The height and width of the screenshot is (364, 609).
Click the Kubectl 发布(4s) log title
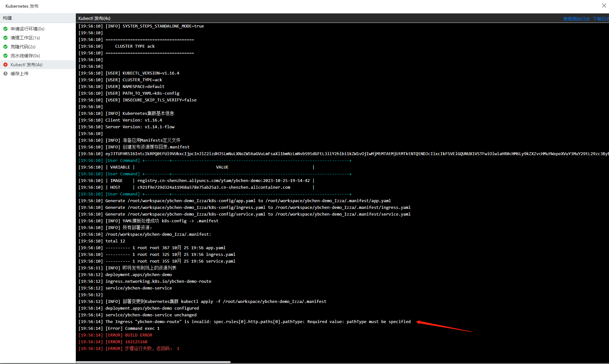tap(94, 18)
